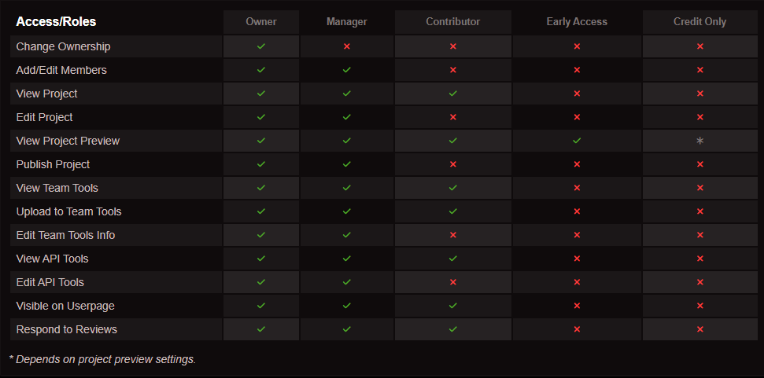Click the Add/Edit Members row label
This screenshot has width=764, height=378.
(61, 70)
